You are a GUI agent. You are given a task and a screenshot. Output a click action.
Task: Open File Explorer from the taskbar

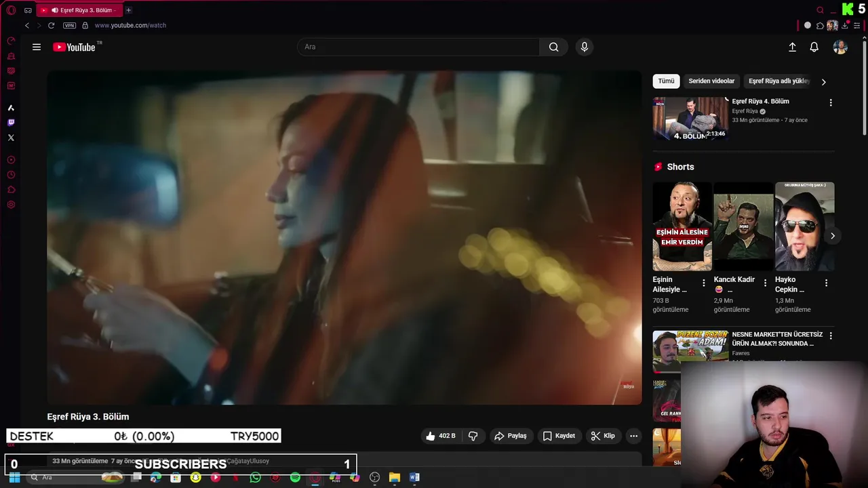coord(395,477)
